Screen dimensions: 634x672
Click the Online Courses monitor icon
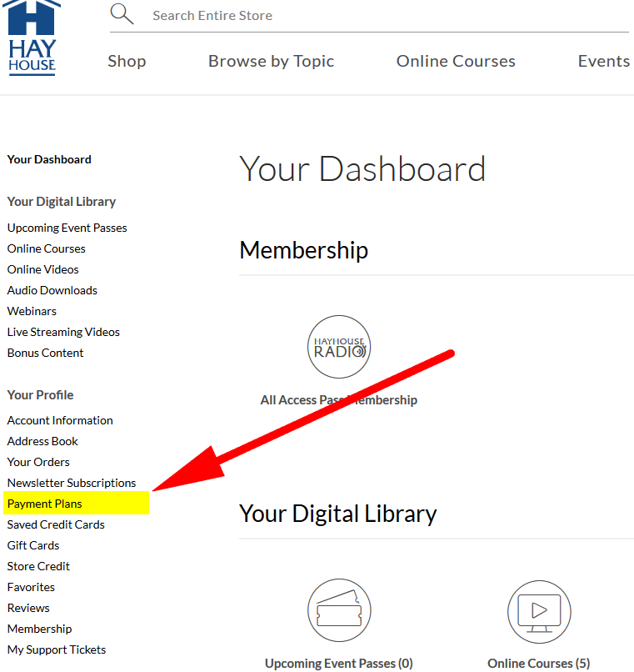click(x=538, y=611)
